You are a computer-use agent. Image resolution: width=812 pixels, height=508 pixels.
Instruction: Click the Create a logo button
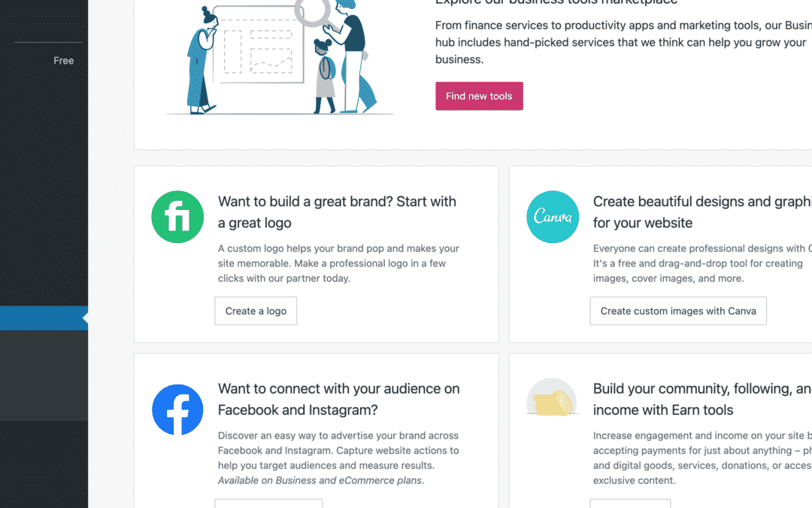(256, 311)
